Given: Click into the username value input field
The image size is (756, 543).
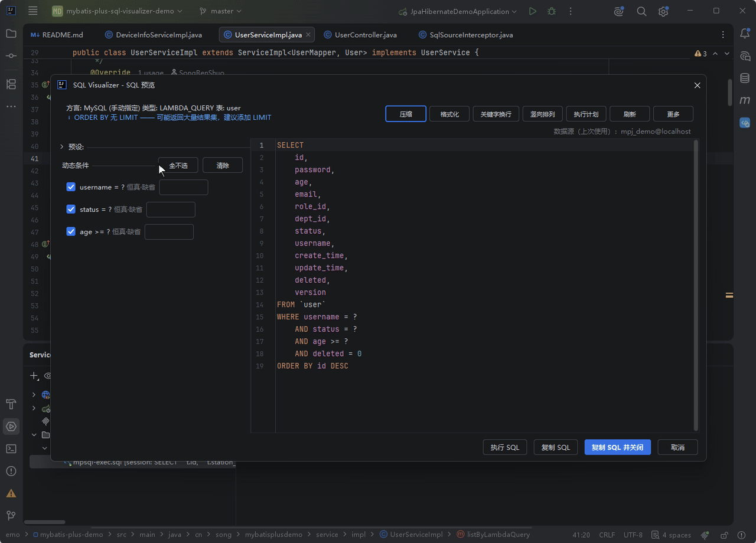Looking at the screenshot, I should coord(184,187).
